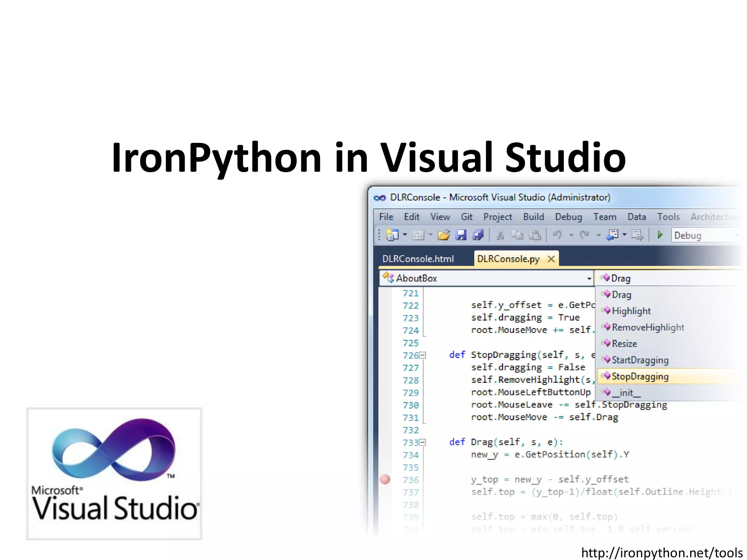This screenshot has width=747, height=560.
Task: Click the Microsoft Visual Studio logo image
Action: [114, 474]
